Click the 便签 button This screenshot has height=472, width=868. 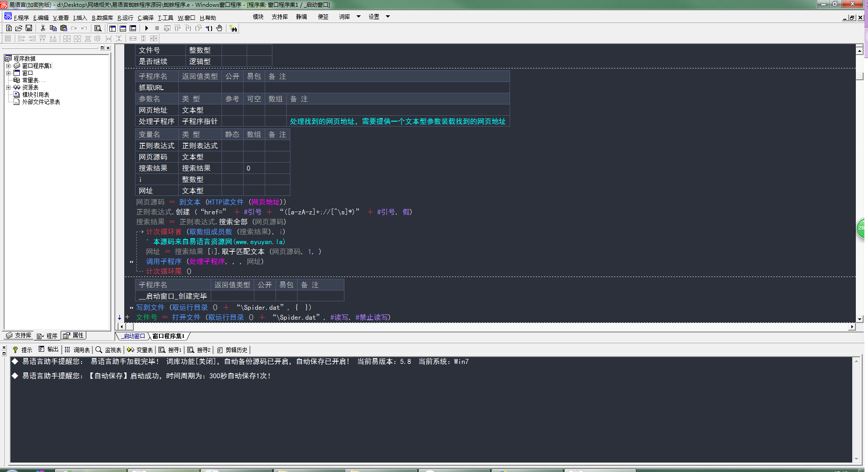[323, 17]
